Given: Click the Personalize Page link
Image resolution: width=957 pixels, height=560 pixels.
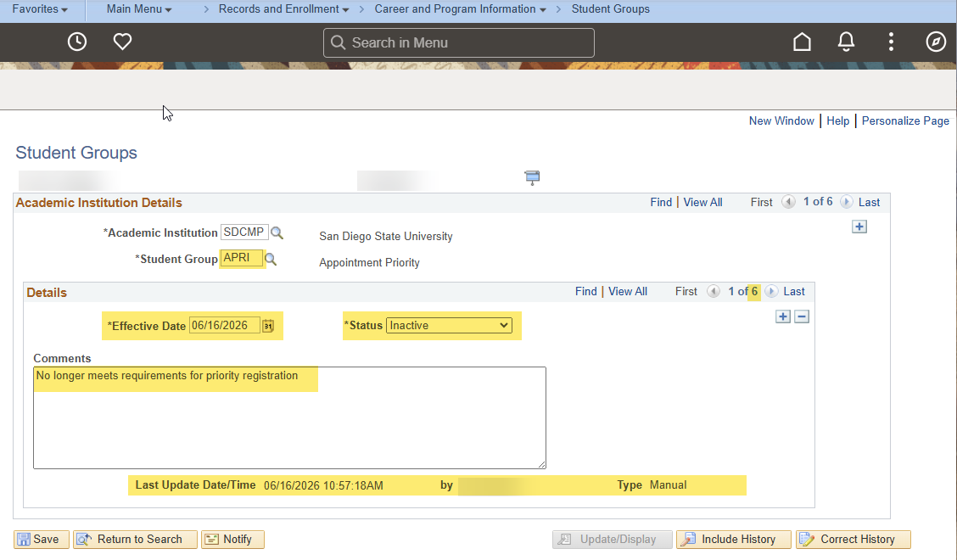Looking at the screenshot, I should [905, 121].
